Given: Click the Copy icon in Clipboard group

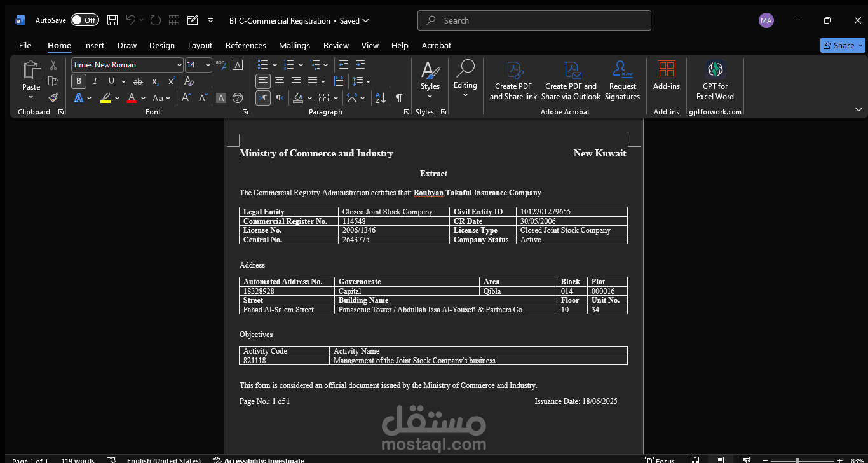Looking at the screenshot, I should pyautogui.click(x=53, y=81).
